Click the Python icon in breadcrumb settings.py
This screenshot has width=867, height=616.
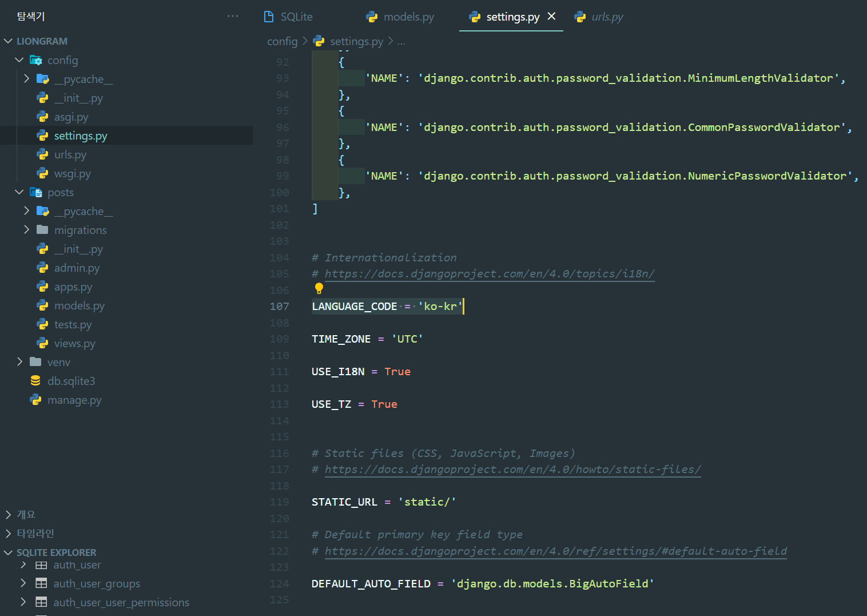pos(319,41)
